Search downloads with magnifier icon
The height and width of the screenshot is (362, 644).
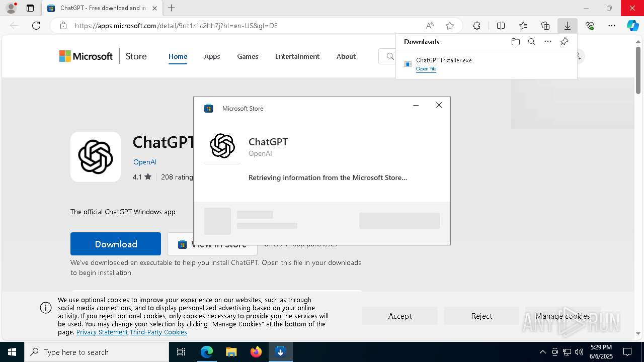click(x=532, y=42)
